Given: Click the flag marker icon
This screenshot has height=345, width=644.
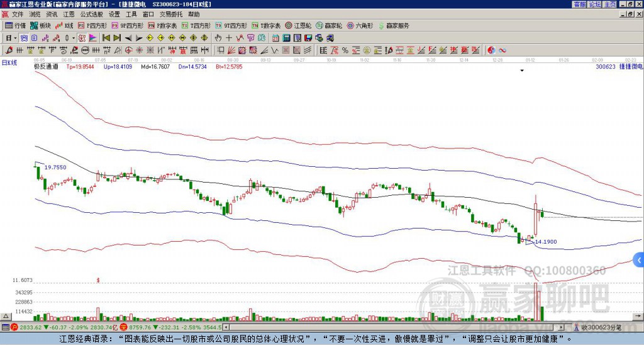Looking at the screenshot, I should (93, 38).
